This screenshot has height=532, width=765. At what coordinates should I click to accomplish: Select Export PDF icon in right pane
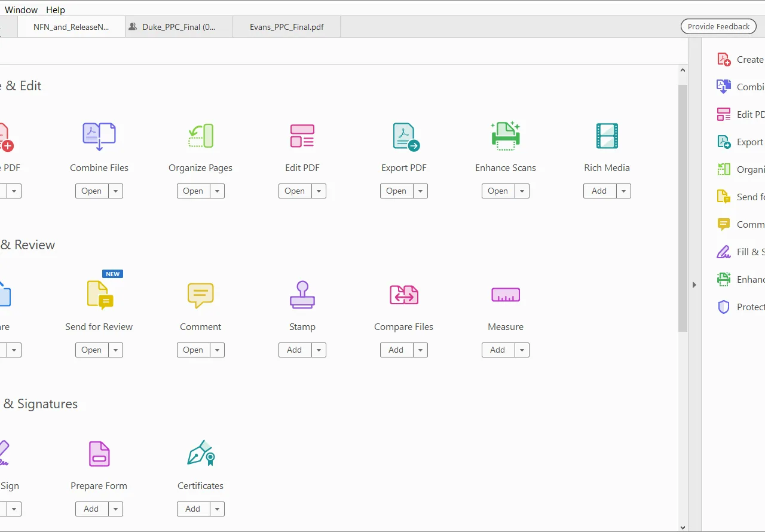(x=724, y=142)
